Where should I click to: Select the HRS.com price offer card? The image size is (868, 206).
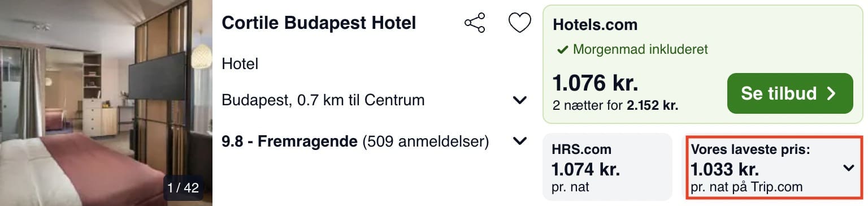[x=607, y=168]
